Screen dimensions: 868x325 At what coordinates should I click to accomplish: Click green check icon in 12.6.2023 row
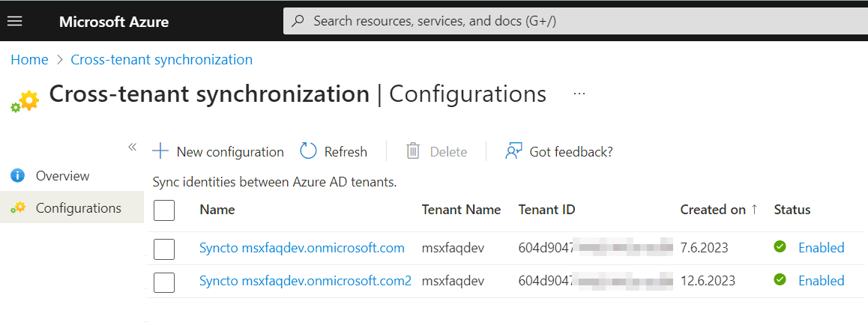pyautogui.click(x=780, y=279)
